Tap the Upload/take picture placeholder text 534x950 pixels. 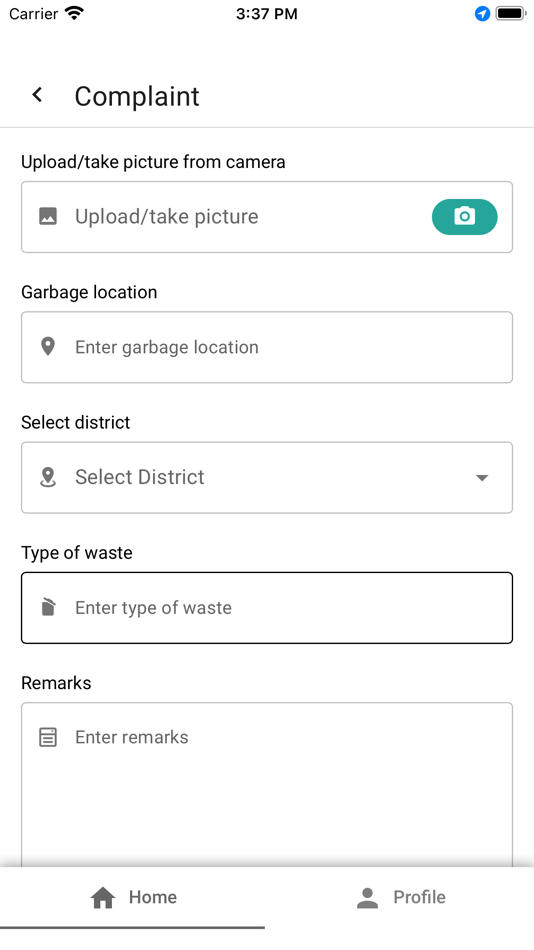point(167,216)
